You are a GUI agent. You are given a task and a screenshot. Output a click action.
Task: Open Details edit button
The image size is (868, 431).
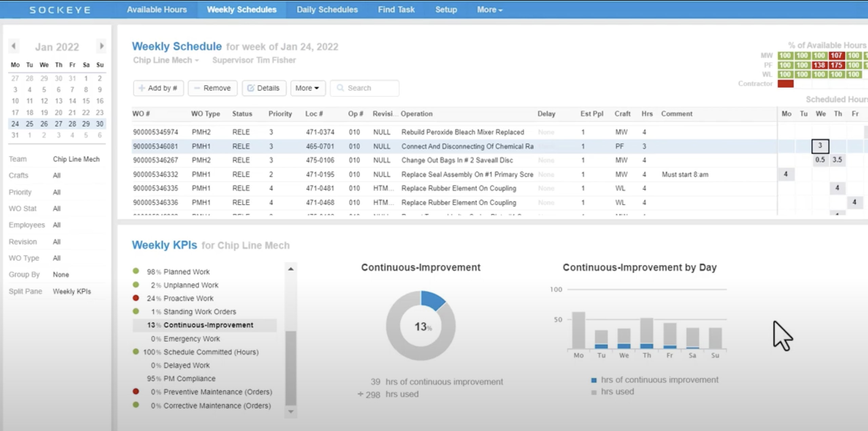pyautogui.click(x=264, y=88)
